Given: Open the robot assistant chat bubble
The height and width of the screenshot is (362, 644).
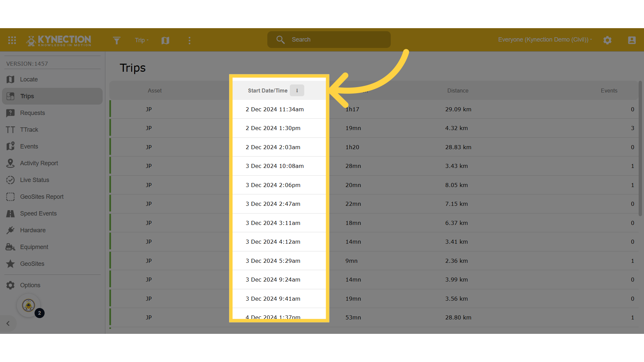Looking at the screenshot, I should (29, 305).
